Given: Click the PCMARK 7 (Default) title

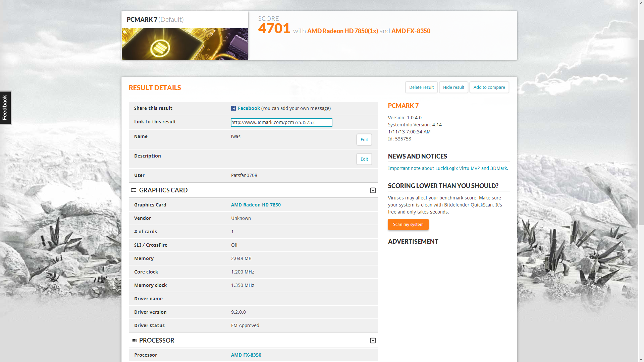Looking at the screenshot, I should click(155, 19).
